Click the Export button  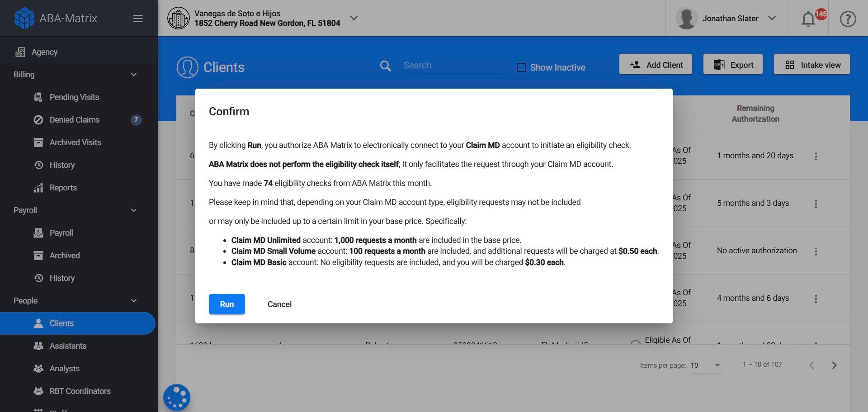pos(733,64)
